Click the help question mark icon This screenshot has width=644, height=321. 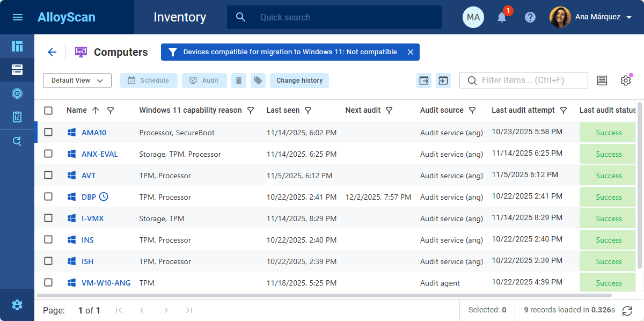pyautogui.click(x=530, y=17)
